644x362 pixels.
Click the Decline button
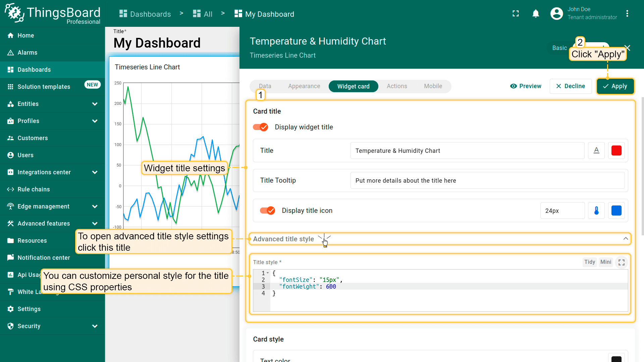point(570,86)
